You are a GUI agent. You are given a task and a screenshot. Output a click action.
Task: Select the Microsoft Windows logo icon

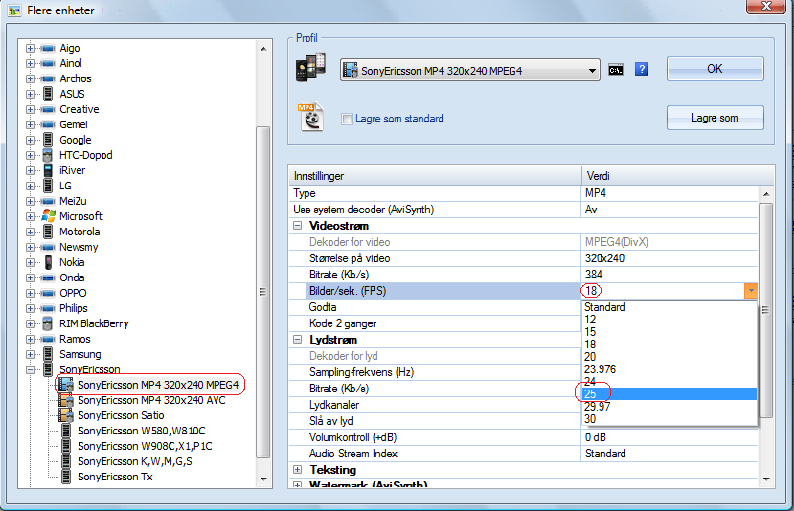click(x=48, y=216)
